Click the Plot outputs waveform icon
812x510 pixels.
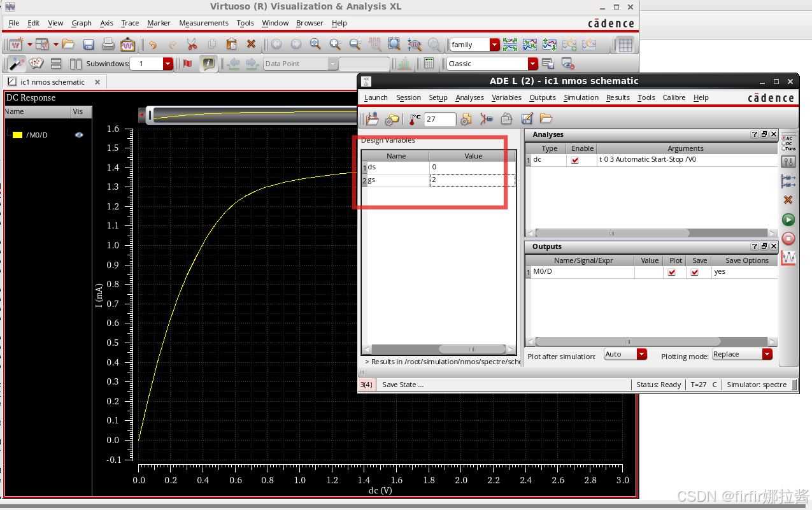point(788,258)
